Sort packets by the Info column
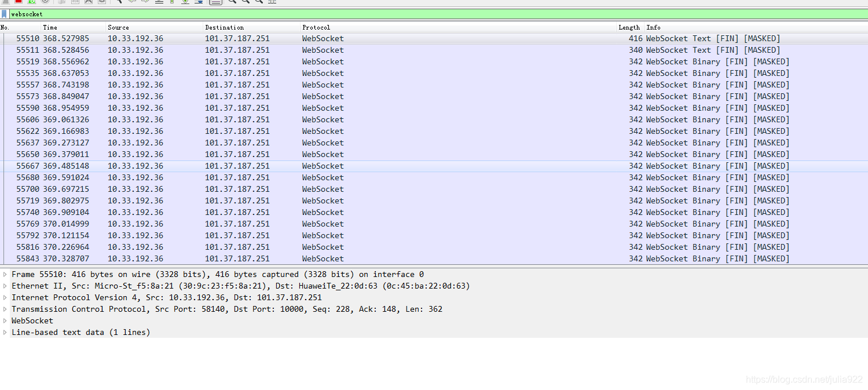Image resolution: width=868 pixels, height=390 pixels. [x=653, y=27]
